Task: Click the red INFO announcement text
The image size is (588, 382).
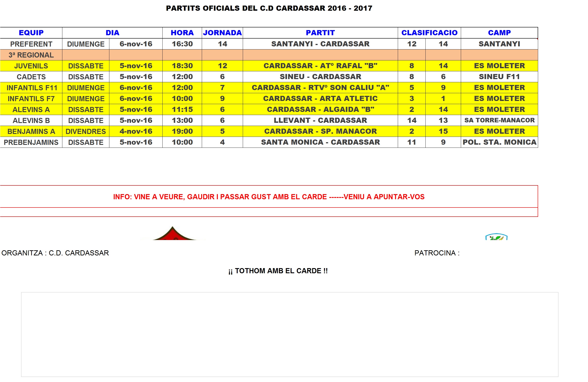Action: coord(269,197)
